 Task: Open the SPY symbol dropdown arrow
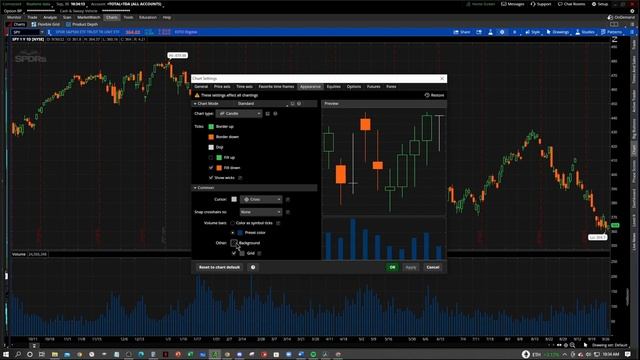[x=41, y=32]
